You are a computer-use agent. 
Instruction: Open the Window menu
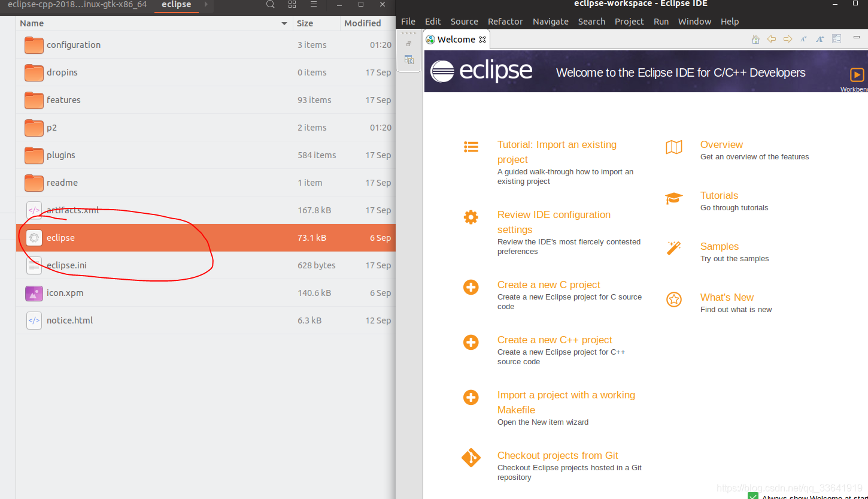(694, 22)
